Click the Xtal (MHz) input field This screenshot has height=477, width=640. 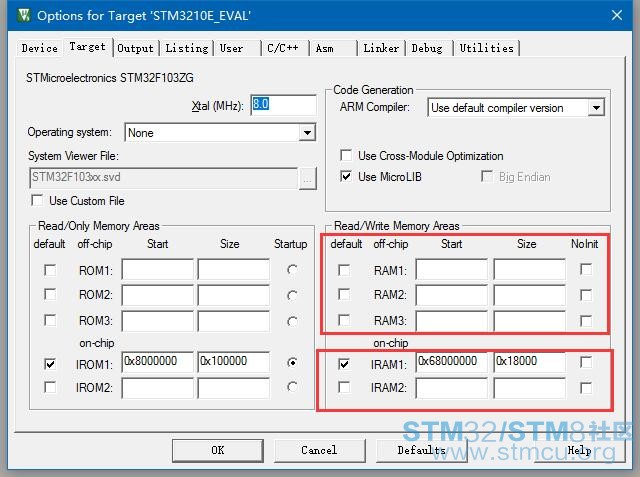pyautogui.click(x=283, y=105)
